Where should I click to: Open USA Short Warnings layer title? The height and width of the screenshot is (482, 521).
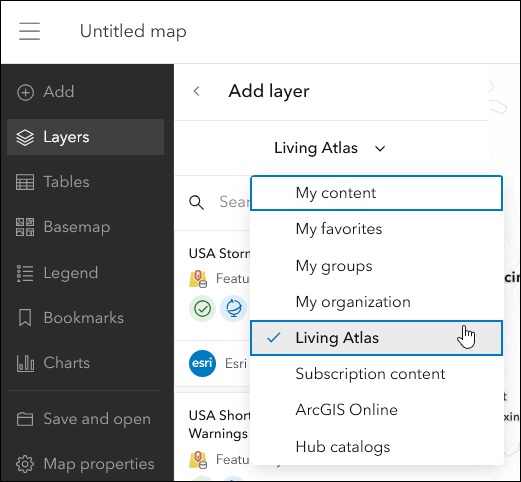pos(219,424)
